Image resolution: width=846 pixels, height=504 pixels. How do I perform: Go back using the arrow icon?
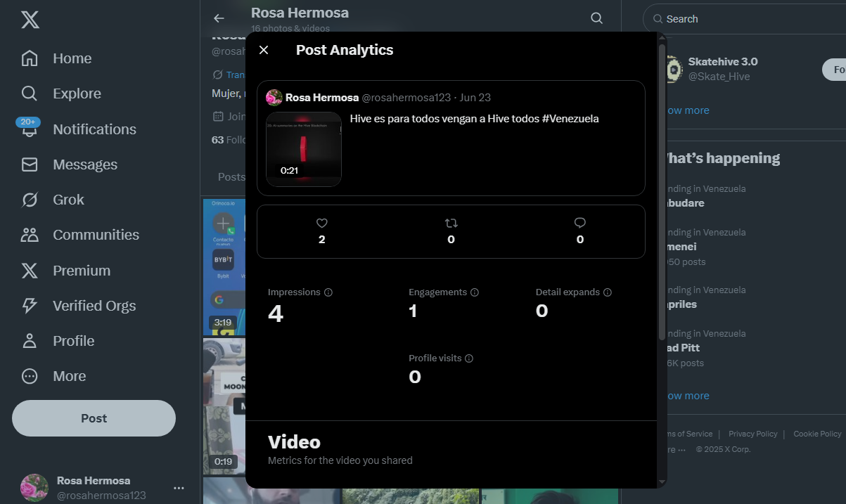click(x=219, y=18)
